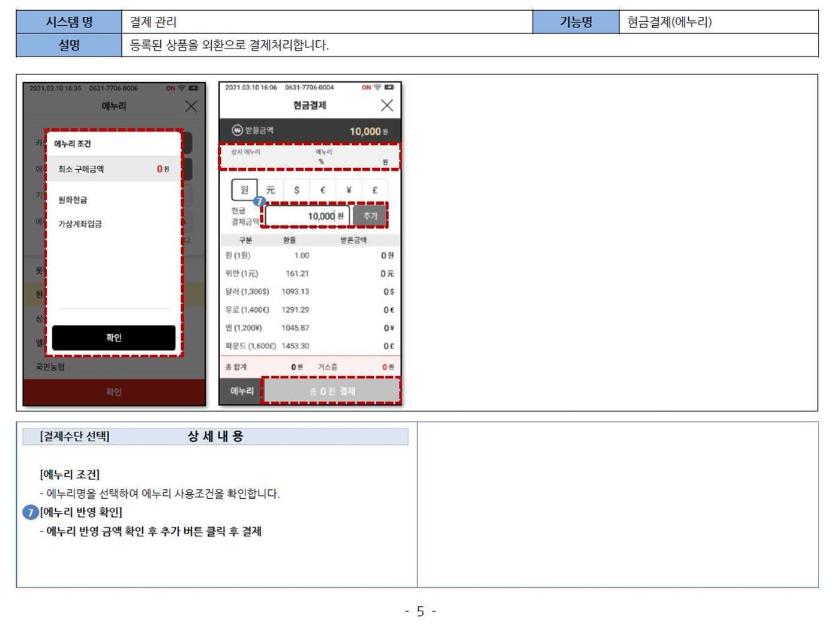Select the 달러 (1,300$) exchange row
Screen dimensions: 840x628
(x=310, y=291)
